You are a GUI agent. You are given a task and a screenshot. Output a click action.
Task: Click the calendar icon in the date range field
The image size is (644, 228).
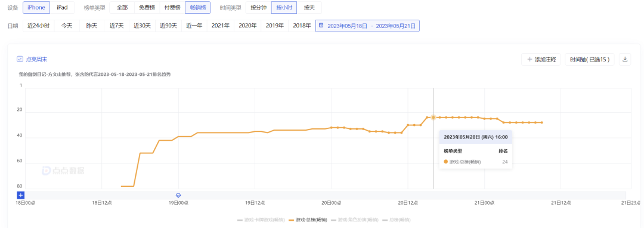coord(321,26)
